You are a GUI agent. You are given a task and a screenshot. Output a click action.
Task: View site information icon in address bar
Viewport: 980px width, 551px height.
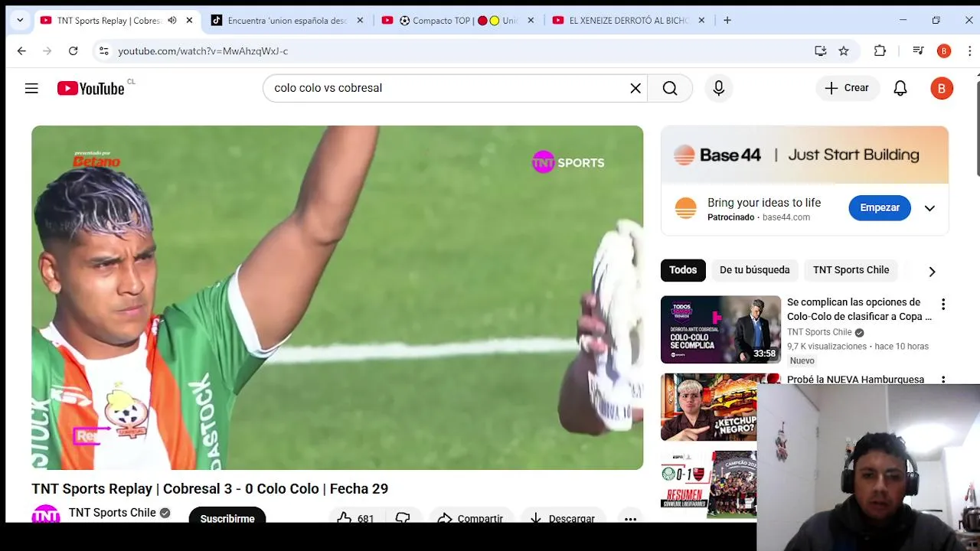tap(103, 51)
